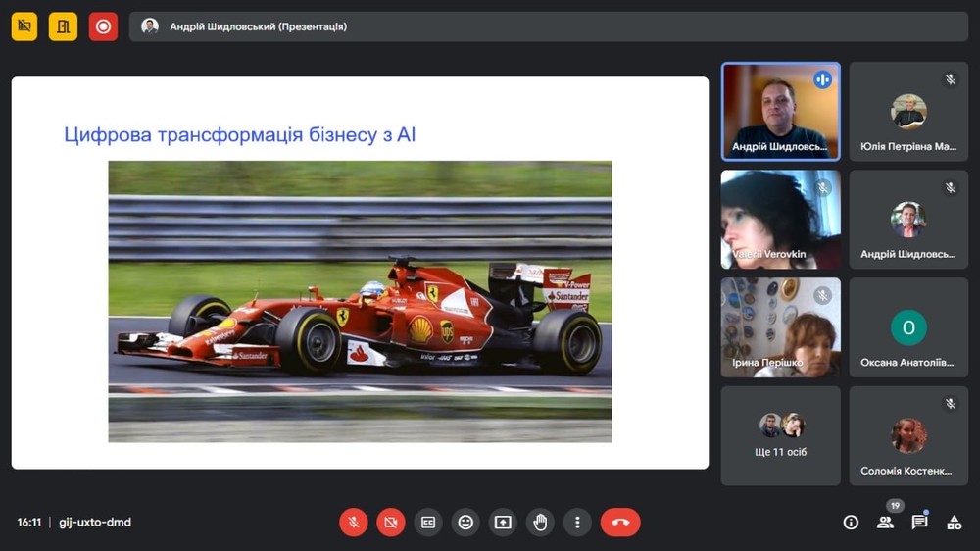
Task: Raise your hand in the meeting
Action: (540, 523)
